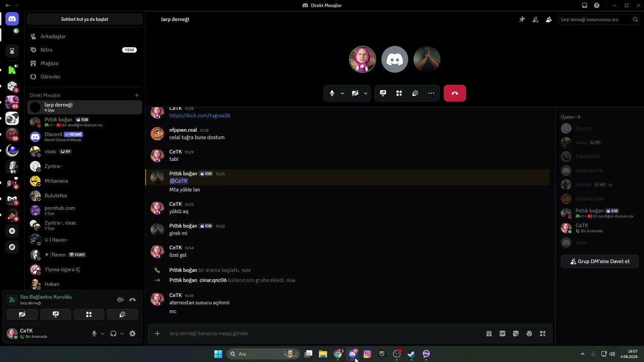Viewport: 644px width, 362px height.
Task: Click the Sohbet bul ya da başlat button
Action: (85, 19)
